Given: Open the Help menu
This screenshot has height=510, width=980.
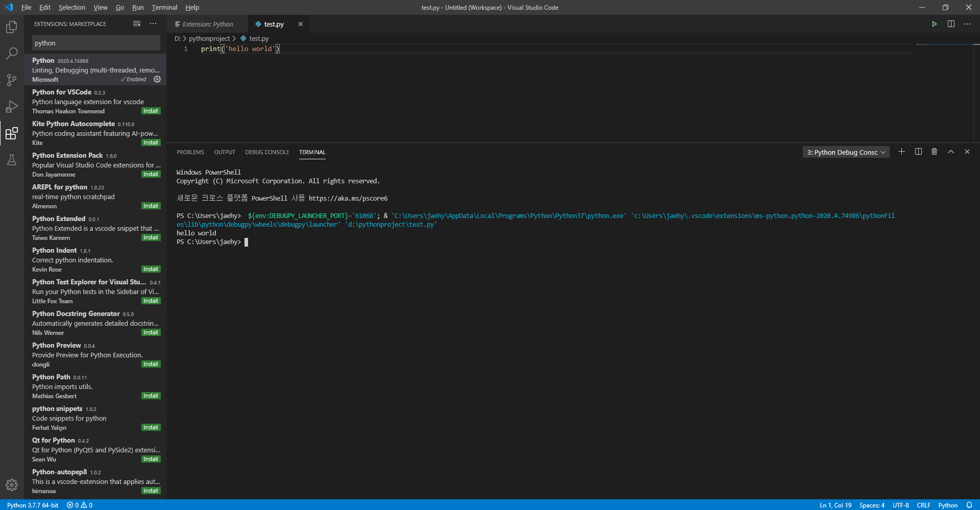Looking at the screenshot, I should pyautogui.click(x=192, y=7).
